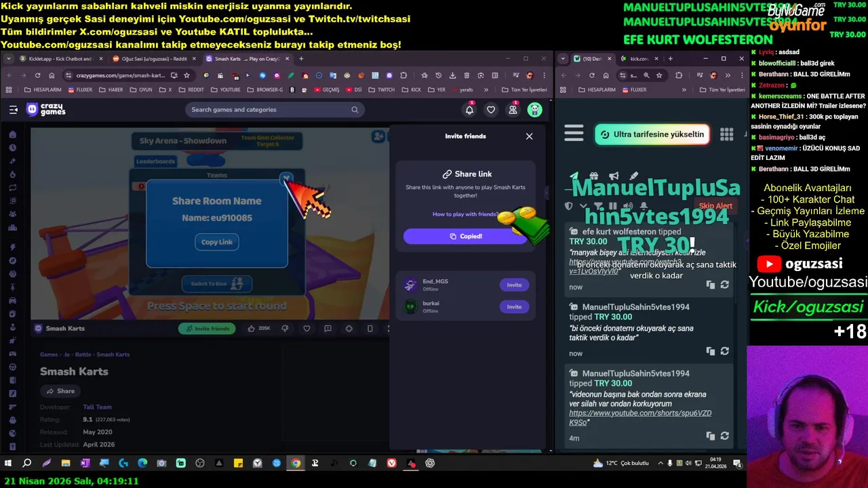Viewport: 868px width, 488px height.
Task: Click Ultra tarifesine yükseltin button
Action: tap(652, 134)
